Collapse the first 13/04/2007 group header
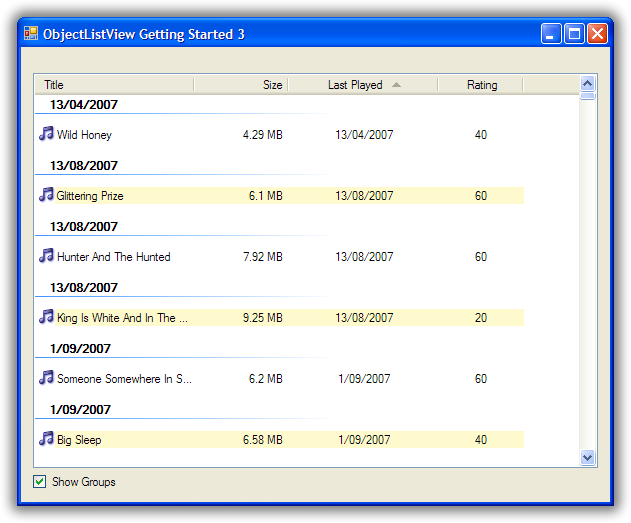The height and width of the screenshot is (523, 631). click(84, 105)
